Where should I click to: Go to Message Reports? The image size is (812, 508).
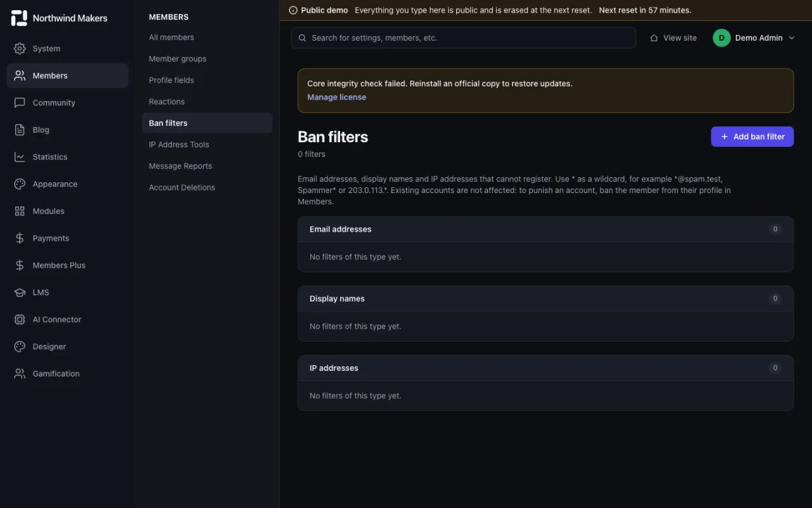click(x=207, y=166)
